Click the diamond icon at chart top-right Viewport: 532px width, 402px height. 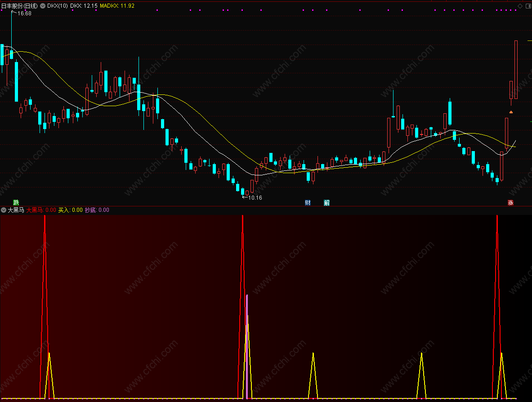pos(520,6)
